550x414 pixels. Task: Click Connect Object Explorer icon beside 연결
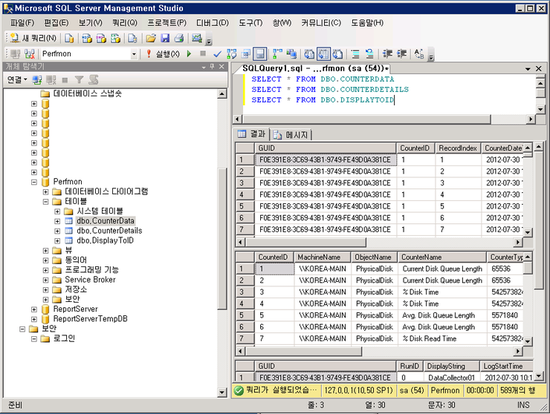click(x=37, y=80)
